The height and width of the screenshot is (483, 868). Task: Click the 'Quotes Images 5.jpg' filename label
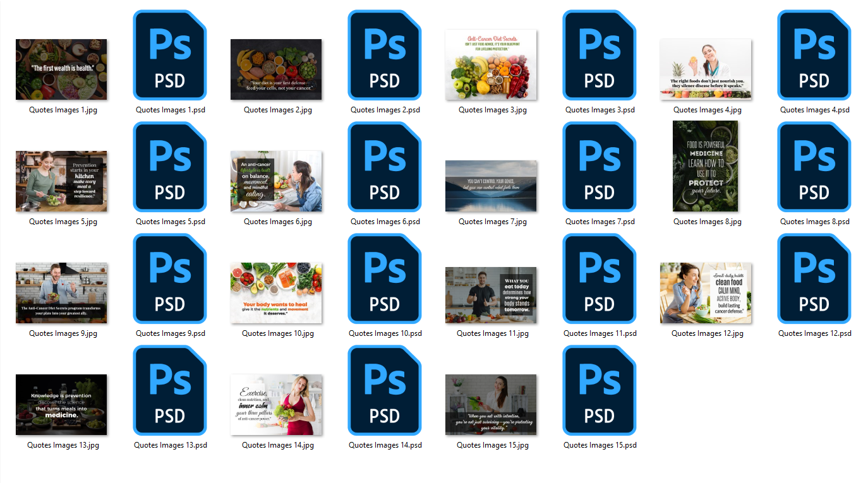63,222
